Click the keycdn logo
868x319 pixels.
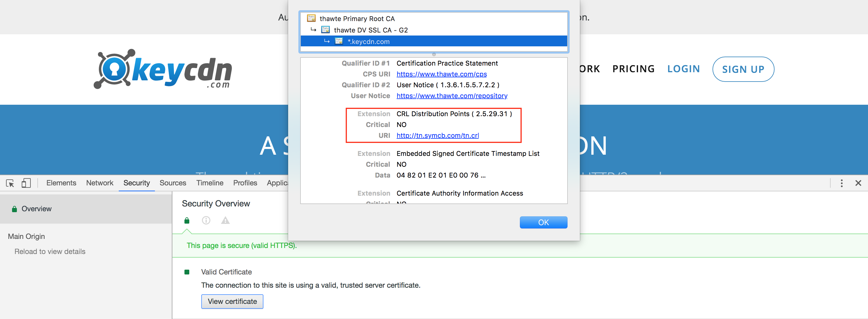click(x=163, y=69)
